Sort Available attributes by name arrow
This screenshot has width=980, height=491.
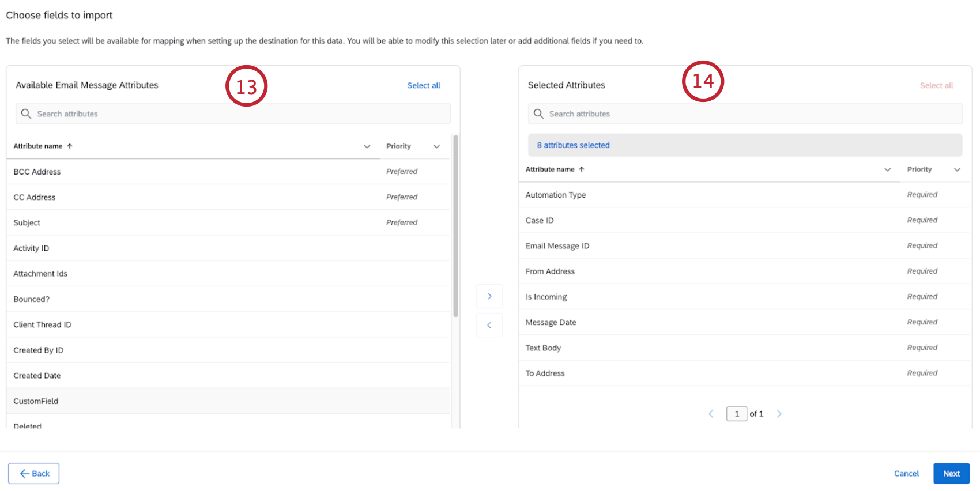(70, 146)
